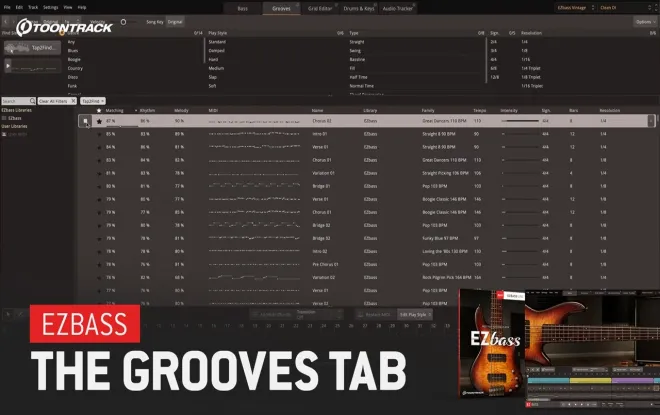This screenshot has height=415, width=660.
Task: Filter type by Swing
Action: pyautogui.click(x=355, y=51)
